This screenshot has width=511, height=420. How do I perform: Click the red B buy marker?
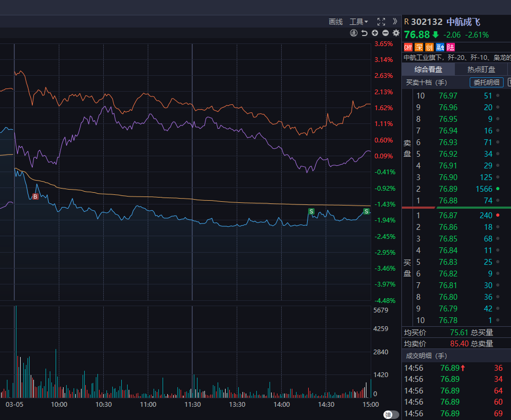[x=35, y=196]
